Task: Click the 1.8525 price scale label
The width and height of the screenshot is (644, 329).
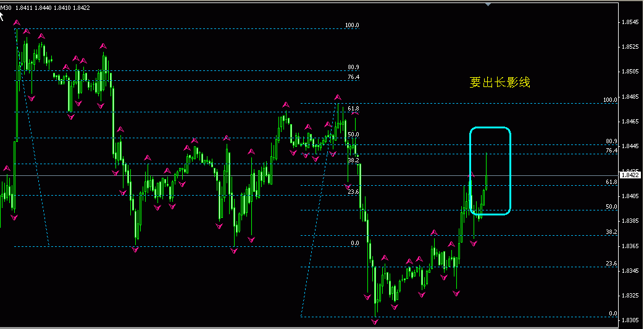Action: pyautogui.click(x=631, y=47)
